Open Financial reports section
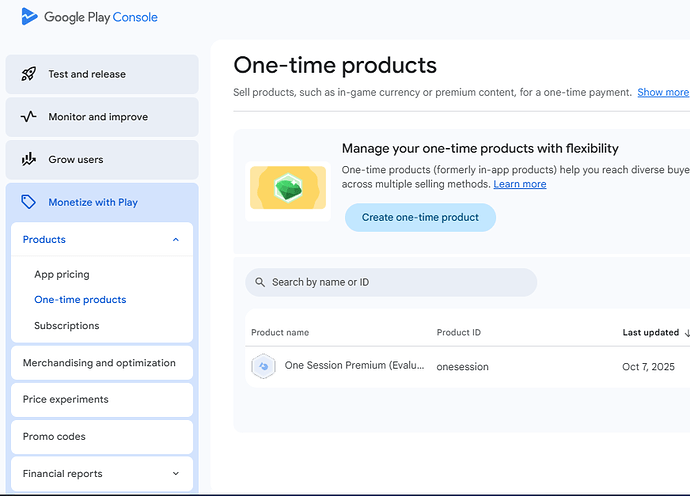This screenshot has height=496, width=690. point(102,474)
